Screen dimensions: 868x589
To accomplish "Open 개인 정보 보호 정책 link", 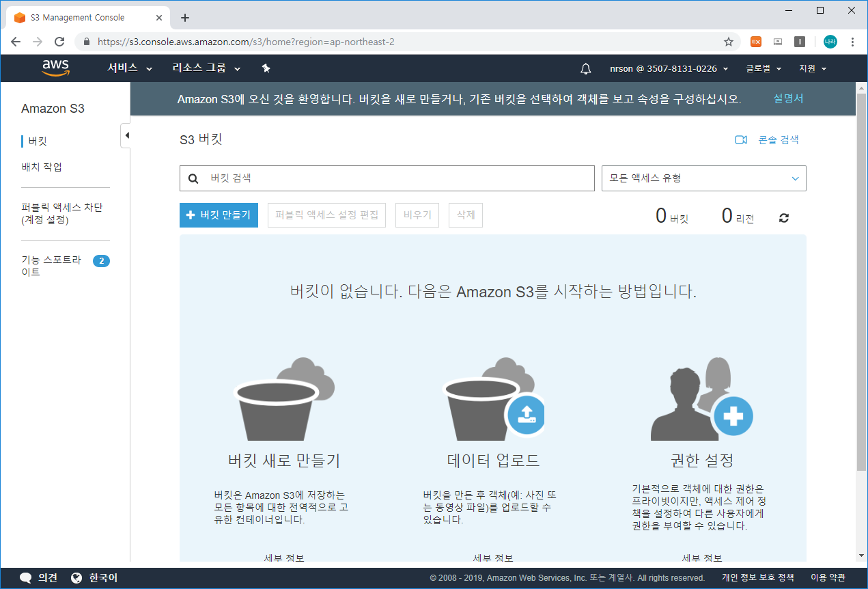I will pos(758,577).
